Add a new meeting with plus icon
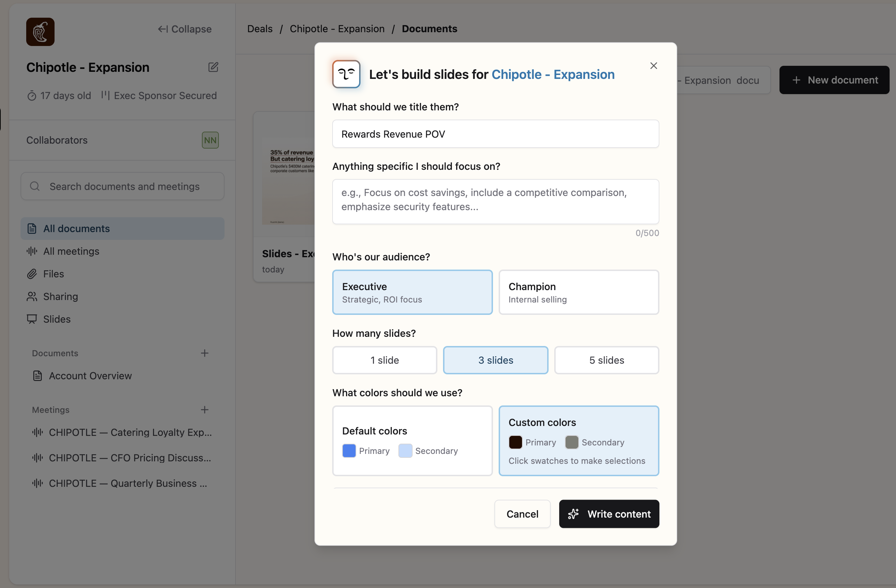This screenshot has width=896, height=588. point(204,409)
